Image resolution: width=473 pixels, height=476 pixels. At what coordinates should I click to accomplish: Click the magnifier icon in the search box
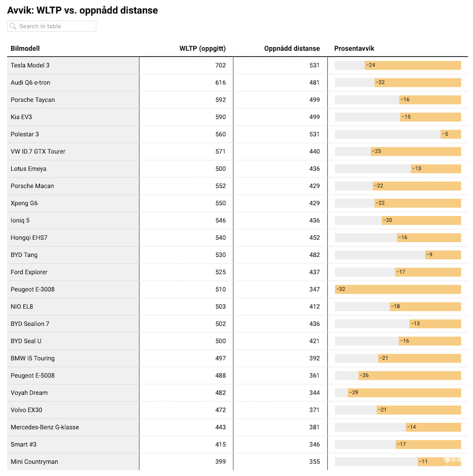pos(13,26)
